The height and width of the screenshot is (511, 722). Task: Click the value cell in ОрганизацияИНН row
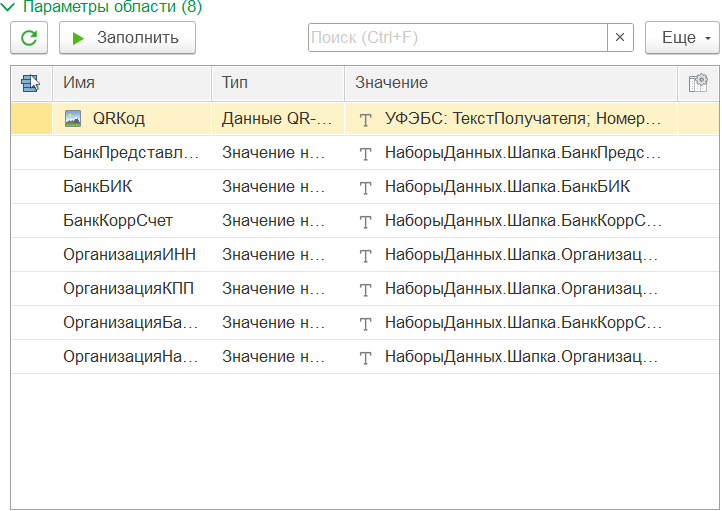(x=511, y=255)
